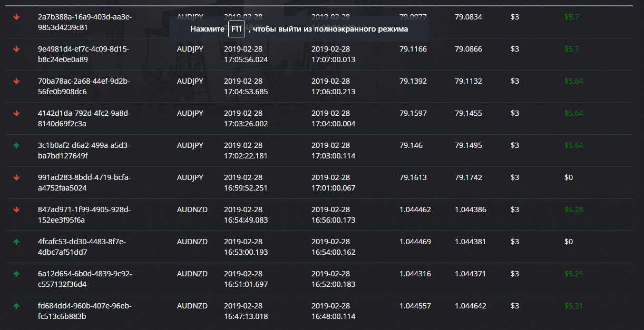Select the $5.31 profit value

tap(574, 306)
